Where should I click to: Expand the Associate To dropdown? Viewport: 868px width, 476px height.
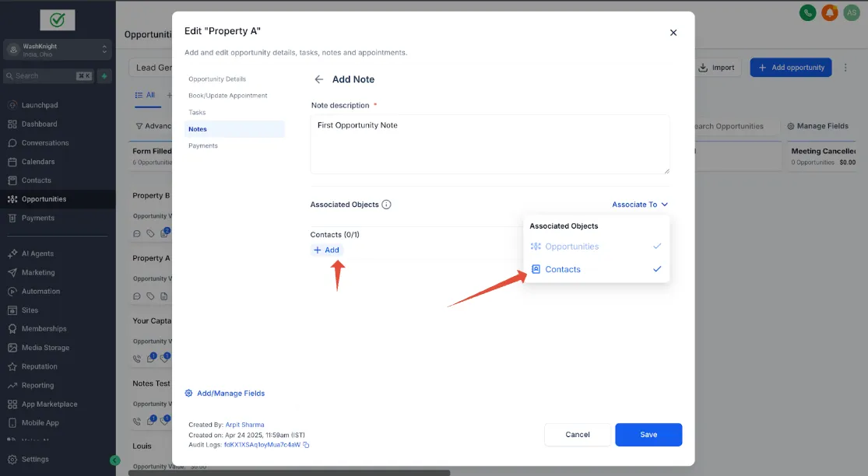click(640, 205)
